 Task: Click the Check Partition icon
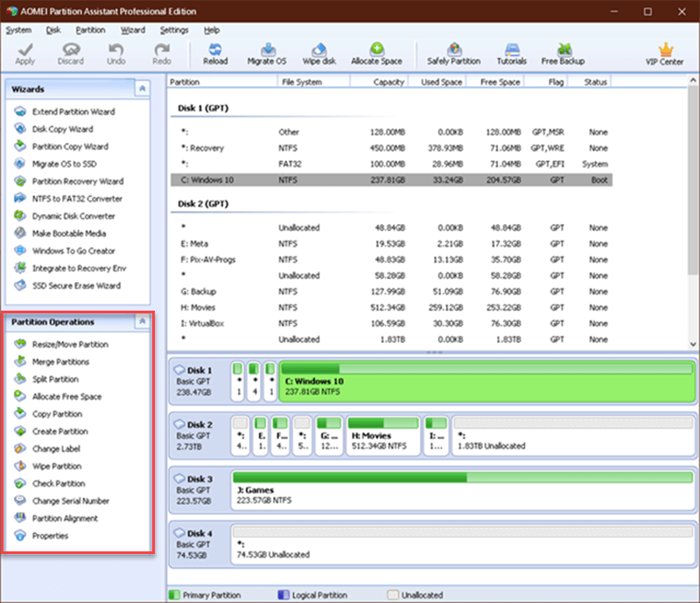point(20,483)
